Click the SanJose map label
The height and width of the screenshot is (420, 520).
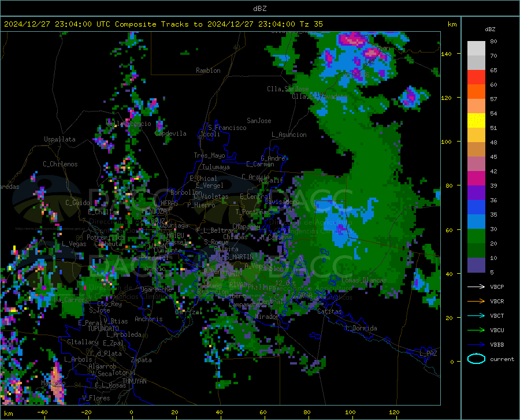tap(259, 121)
